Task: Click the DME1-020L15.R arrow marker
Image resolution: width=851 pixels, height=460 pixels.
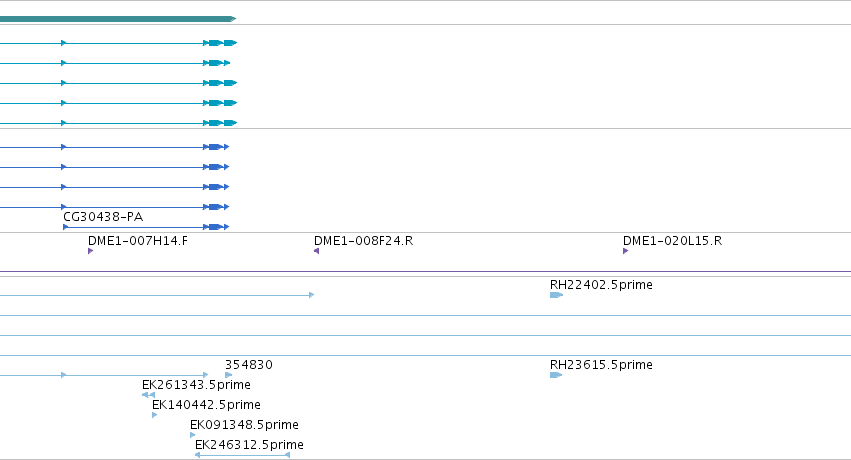Action: 626,251
